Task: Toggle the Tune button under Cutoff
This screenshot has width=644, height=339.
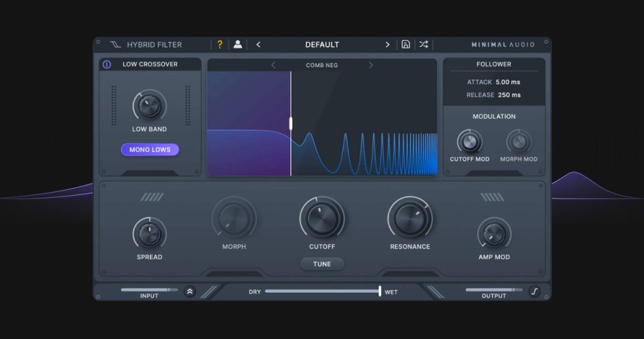Action: click(322, 264)
